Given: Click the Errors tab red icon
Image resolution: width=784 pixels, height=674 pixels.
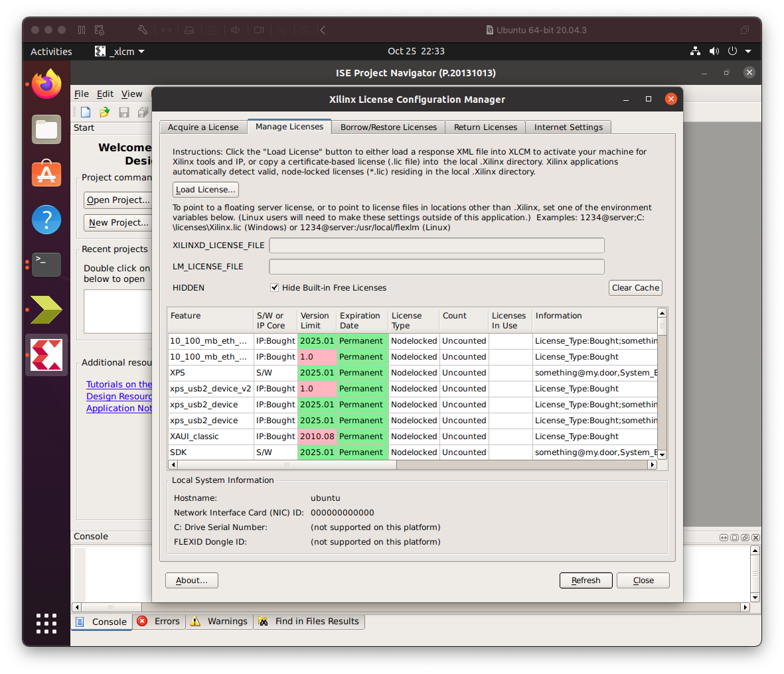Looking at the screenshot, I should 142,621.
